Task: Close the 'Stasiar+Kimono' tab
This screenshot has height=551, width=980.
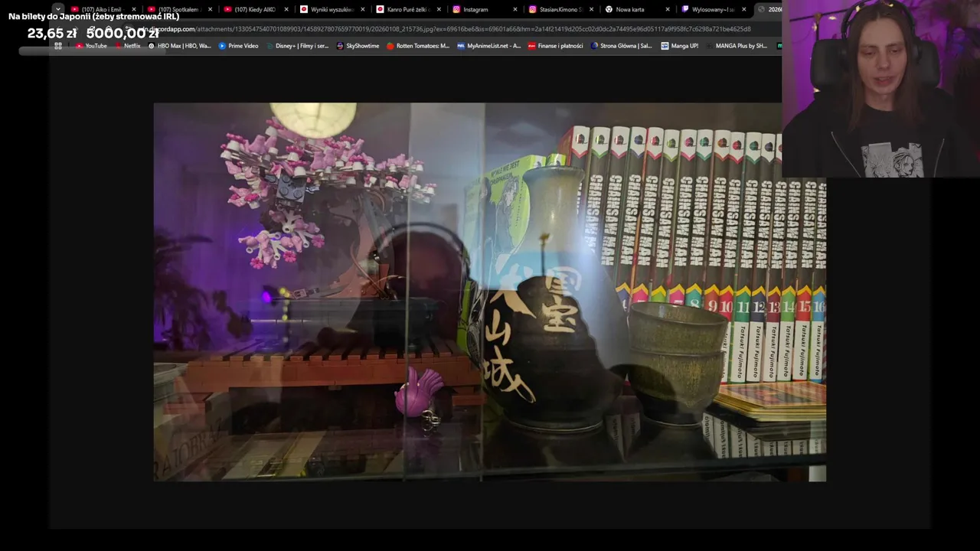Action: click(x=592, y=9)
